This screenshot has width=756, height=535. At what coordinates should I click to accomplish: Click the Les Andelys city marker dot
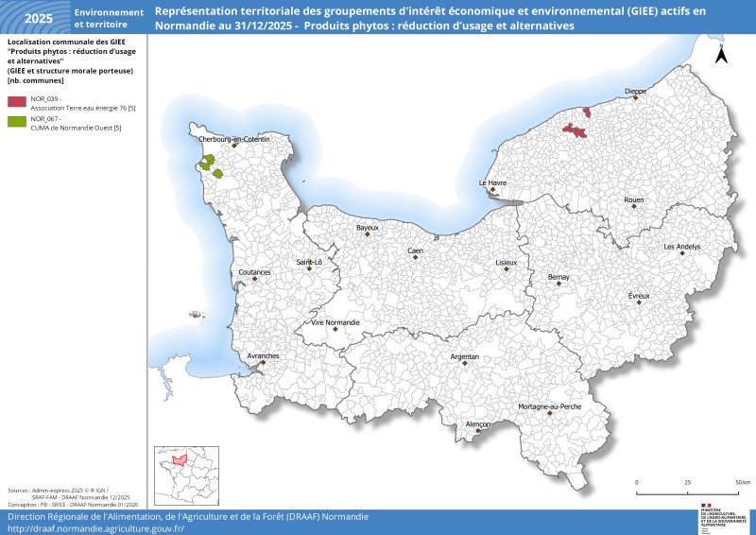coord(682,253)
